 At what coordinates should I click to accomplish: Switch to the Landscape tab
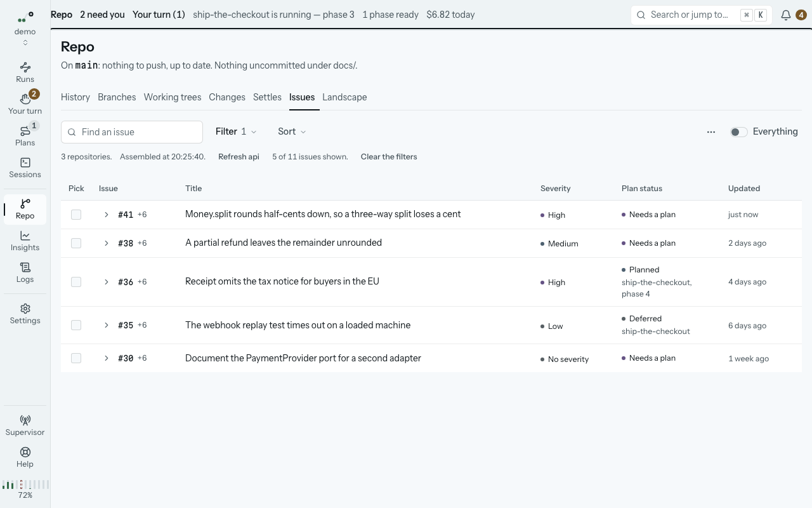click(344, 97)
